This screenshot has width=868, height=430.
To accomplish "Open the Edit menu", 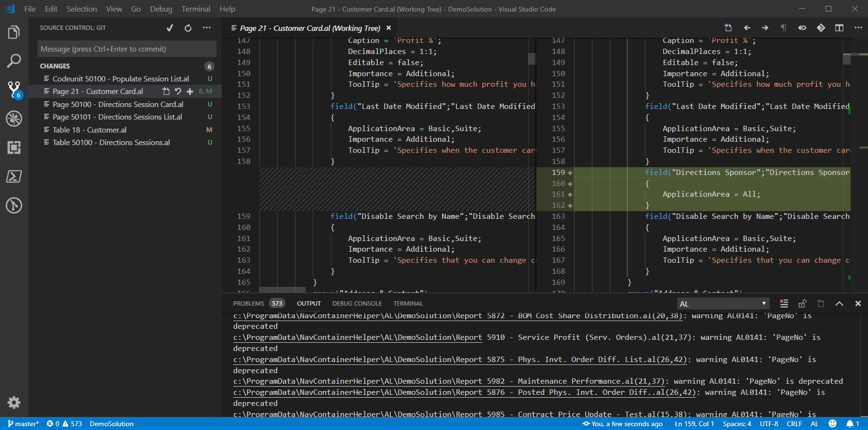I will coord(51,9).
